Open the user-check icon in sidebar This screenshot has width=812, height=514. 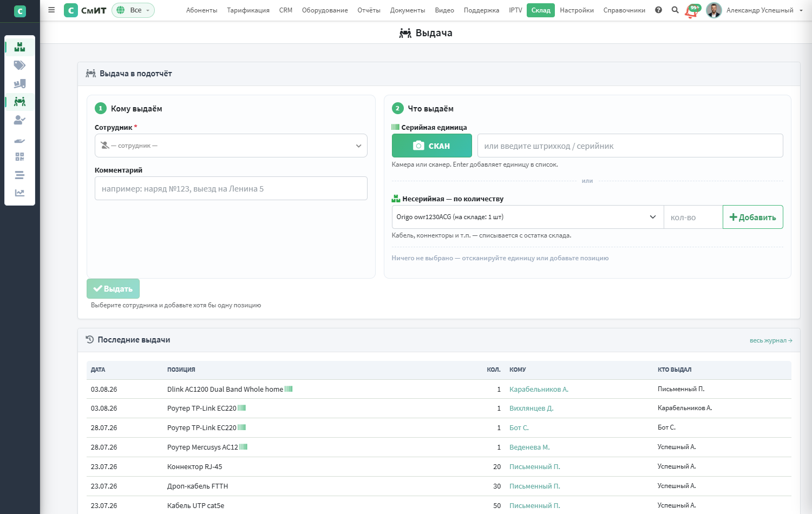[x=19, y=120]
